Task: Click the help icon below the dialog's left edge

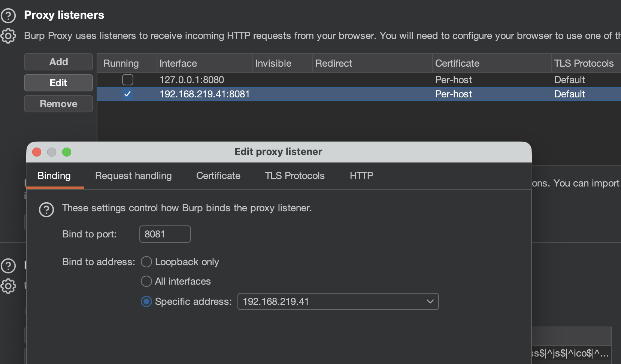Action: tap(8, 266)
